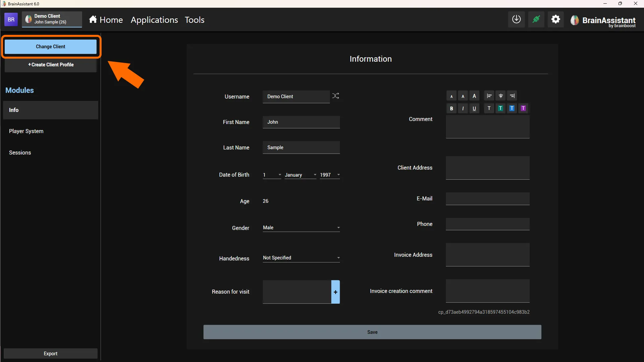Select the large font size A
This screenshot has height=362, width=644.
click(474, 96)
